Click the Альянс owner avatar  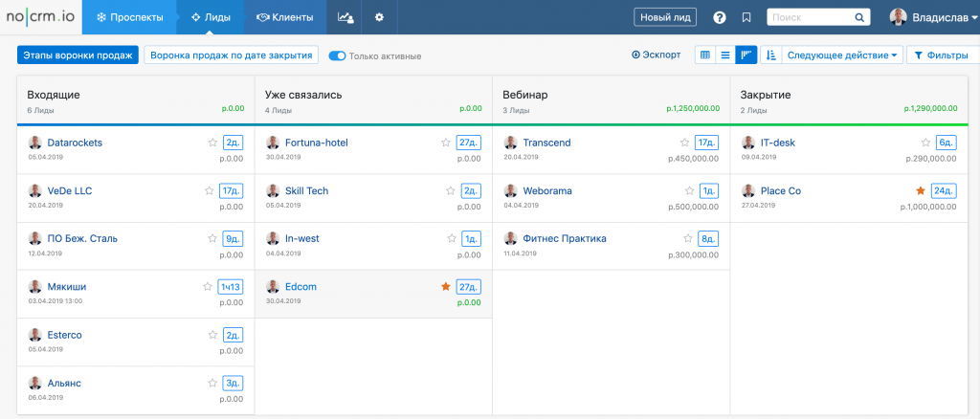click(35, 383)
